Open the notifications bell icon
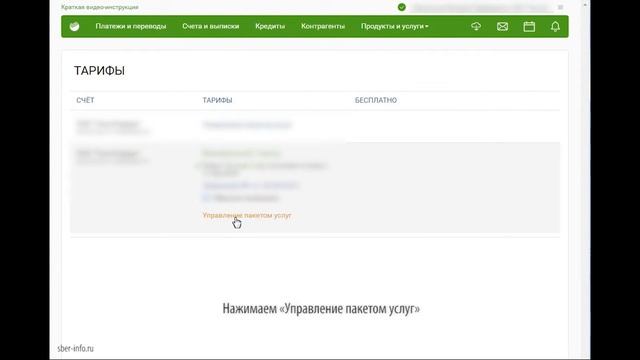640x360 pixels. (x=555, y=27)
